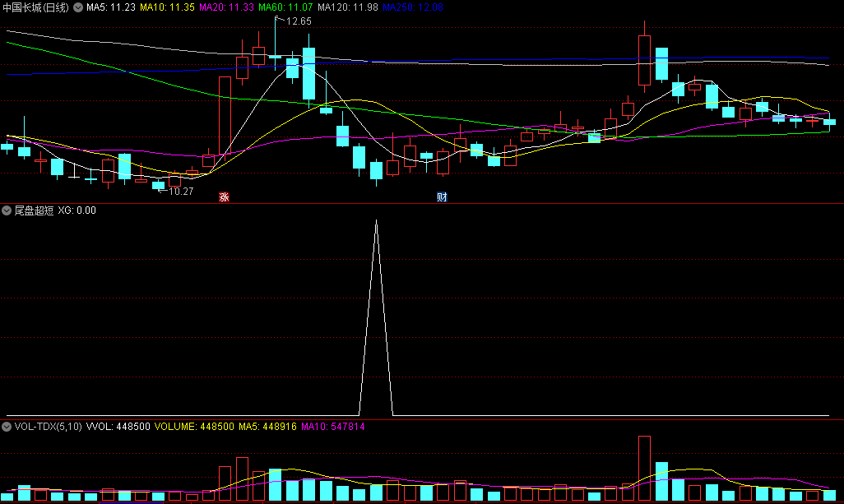This screenshot has height=504, width=844.
Task: Click the MA20: 11.33 label
Action: click(x=226, y=7)
